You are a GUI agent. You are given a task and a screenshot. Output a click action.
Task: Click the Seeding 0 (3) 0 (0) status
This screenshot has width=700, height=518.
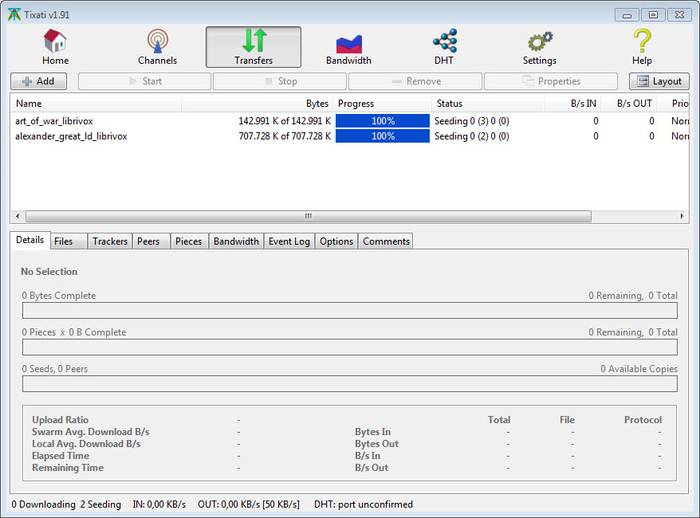[x=472, y=121]
